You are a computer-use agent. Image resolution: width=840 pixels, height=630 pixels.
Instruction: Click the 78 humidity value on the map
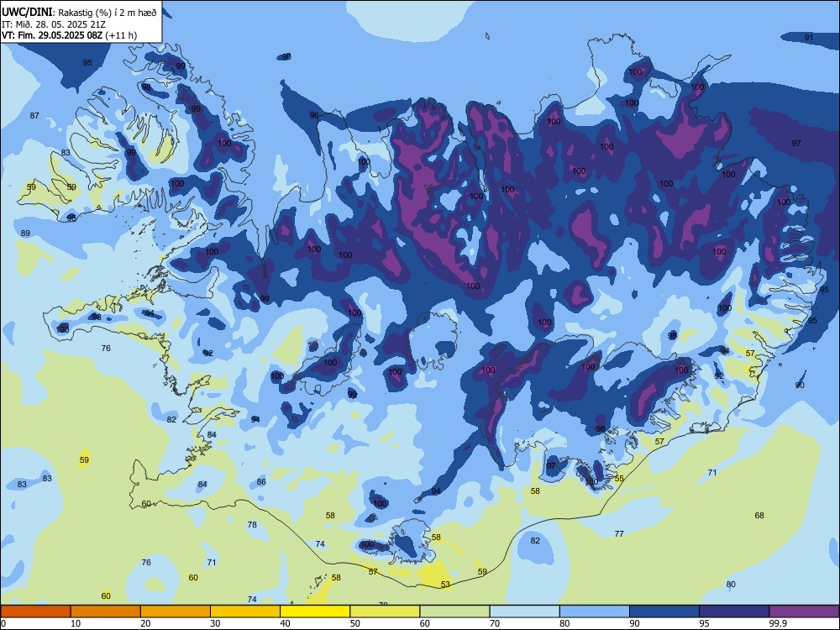252,524
